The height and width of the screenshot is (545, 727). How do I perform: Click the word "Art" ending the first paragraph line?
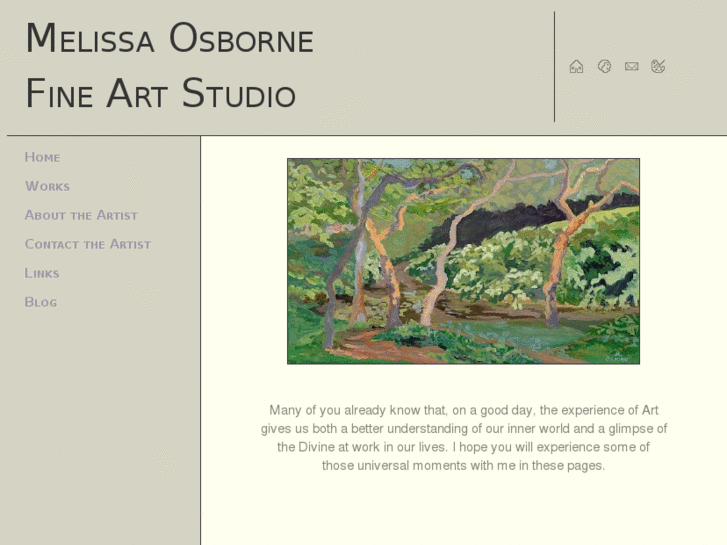click(x=649, y=410)
